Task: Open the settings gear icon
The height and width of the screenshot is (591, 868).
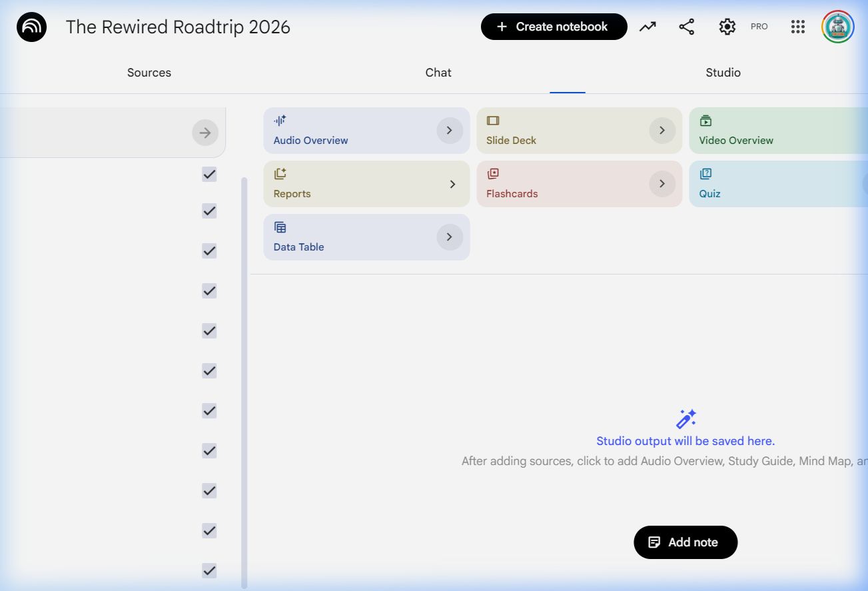Action: click(727, 27)
